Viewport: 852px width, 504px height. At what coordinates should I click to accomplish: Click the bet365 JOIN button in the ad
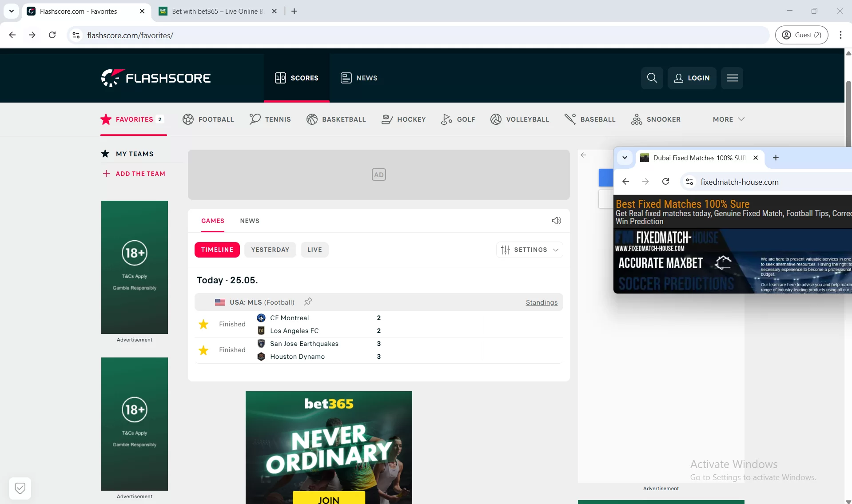pyautogui.click(x=328, y=499)
